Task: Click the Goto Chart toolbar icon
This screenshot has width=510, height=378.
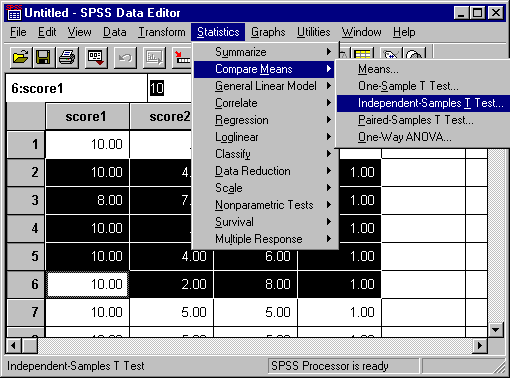Action: [x=154, y=58]
